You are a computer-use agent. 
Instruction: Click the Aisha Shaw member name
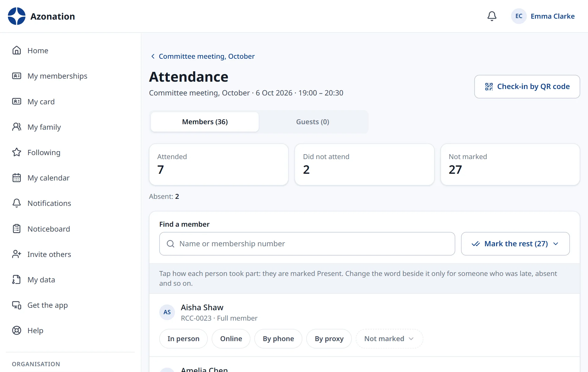pyautogui.click(x=202, y=307)
